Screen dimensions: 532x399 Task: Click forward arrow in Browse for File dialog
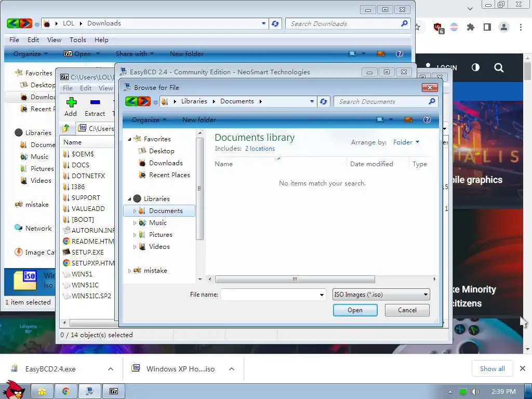(144, 101)
